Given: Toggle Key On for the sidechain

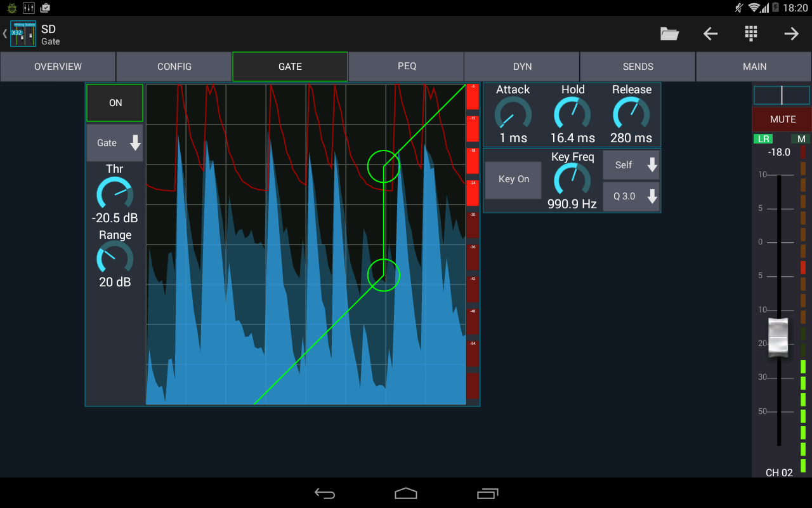Looking at the screenshot, I should click(513, 180).
